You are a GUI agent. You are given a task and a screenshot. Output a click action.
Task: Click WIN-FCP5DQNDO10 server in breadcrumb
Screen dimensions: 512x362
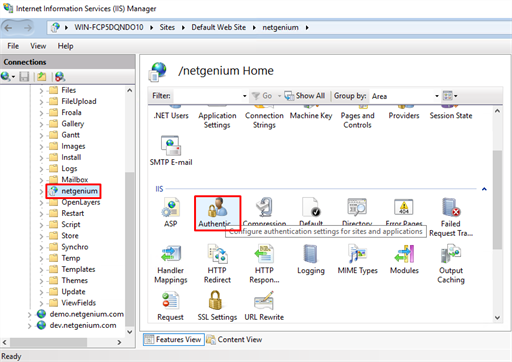click(x=109, y=27)
